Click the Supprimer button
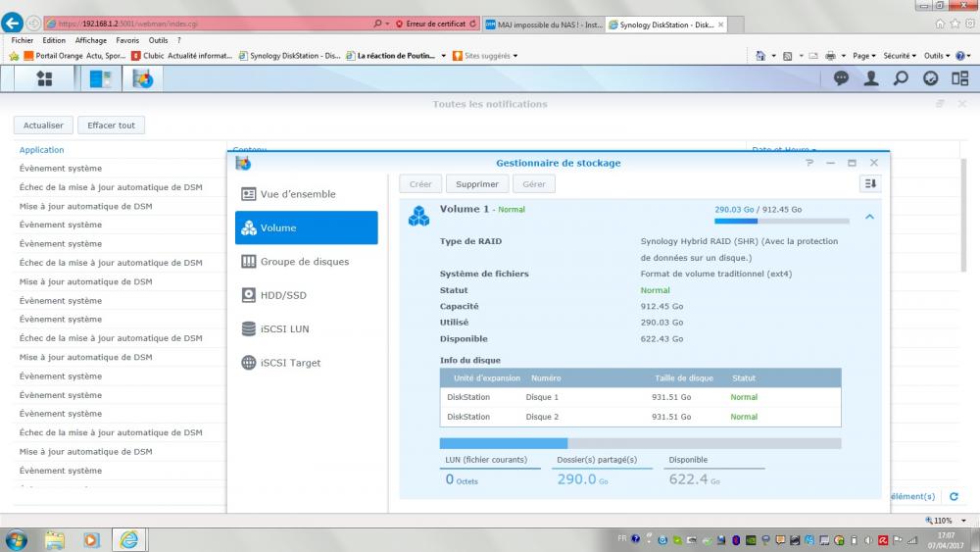This screenshot has width=980, height=552. click(x=477, y=183)
